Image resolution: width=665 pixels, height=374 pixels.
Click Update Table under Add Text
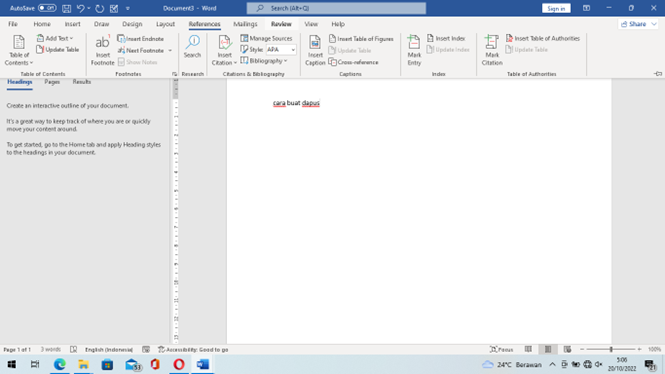click(x=58, y=50)
